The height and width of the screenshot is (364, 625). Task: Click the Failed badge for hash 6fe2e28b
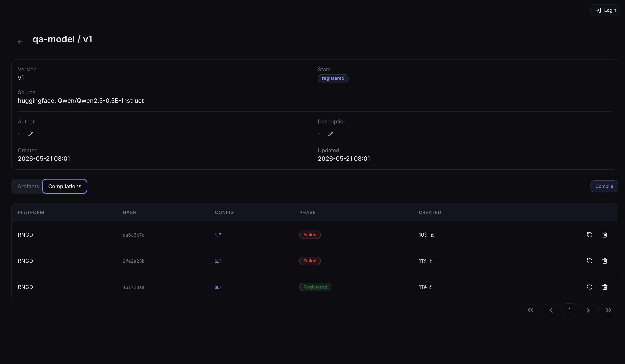click(x=310, y=261)
